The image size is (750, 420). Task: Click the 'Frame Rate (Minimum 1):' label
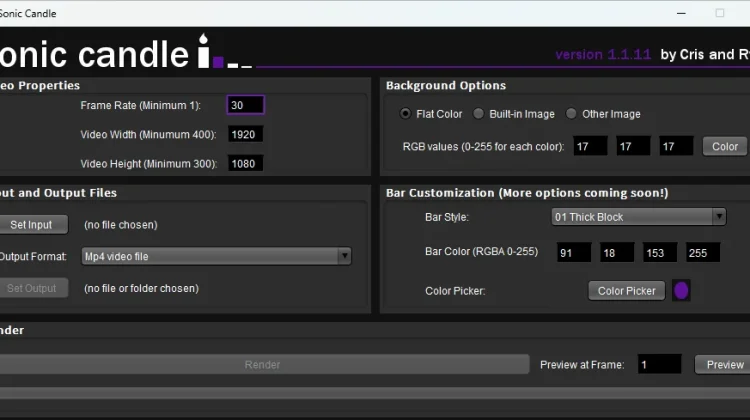tap(141, 105)
